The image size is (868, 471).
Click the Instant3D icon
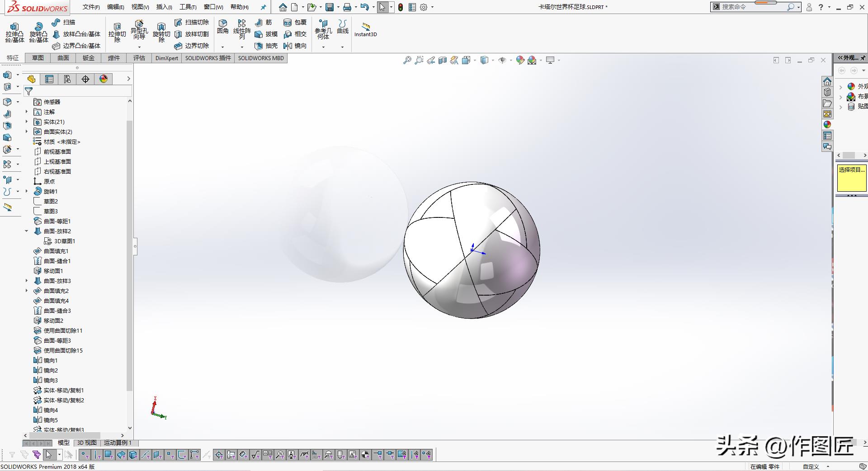(365, 29)
